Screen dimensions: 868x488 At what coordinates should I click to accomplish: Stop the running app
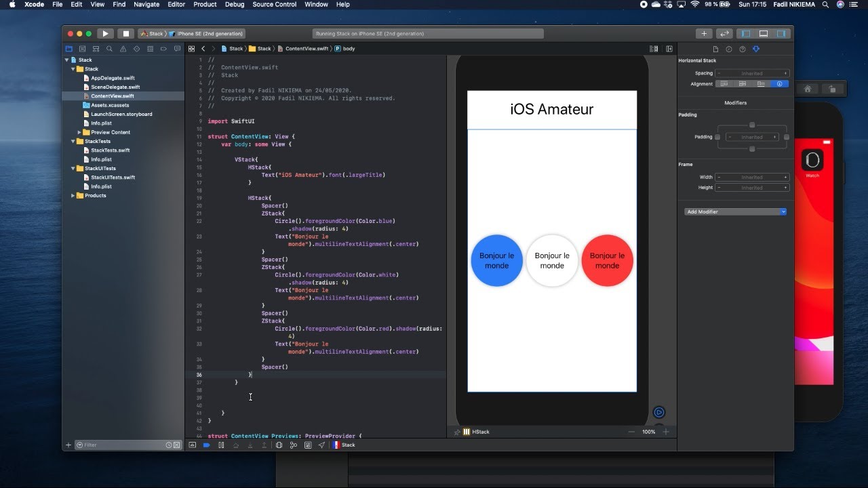(125, 33)
